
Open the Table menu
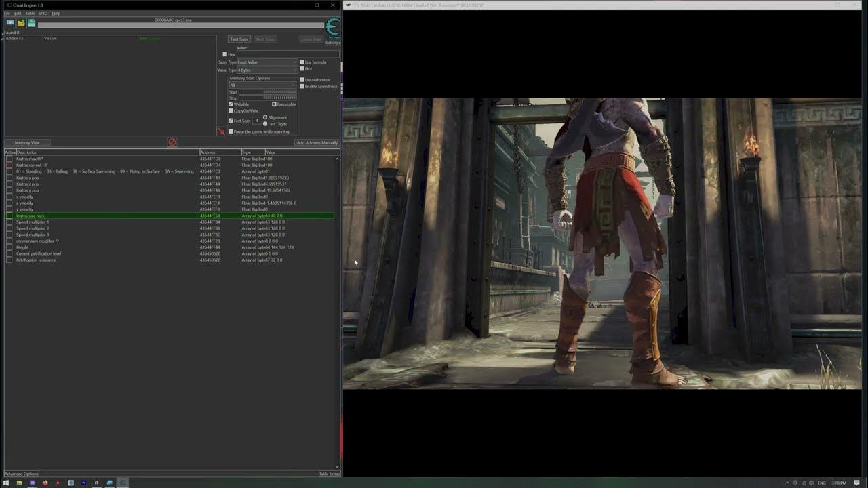(31, 13)
